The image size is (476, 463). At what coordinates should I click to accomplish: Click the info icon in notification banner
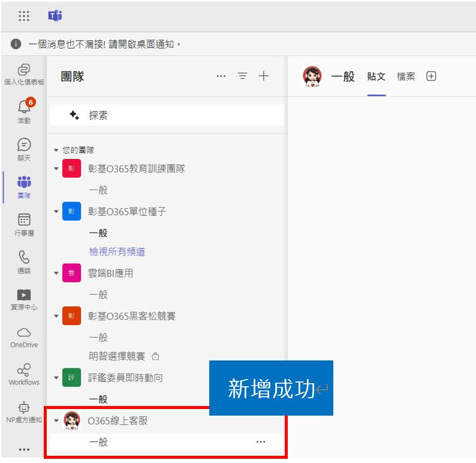point(16,44)
